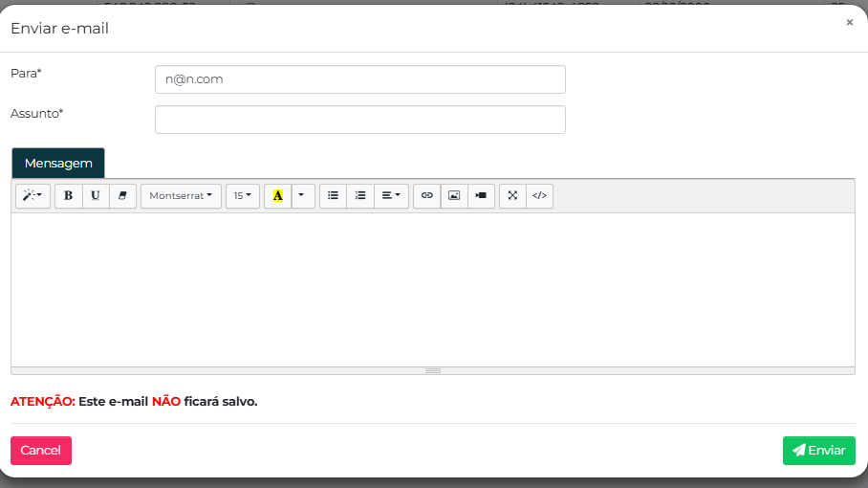The height and width of the screenshot is (488, 868).
Task: Grab the editor resize handle bar
Action: [433, 370]
